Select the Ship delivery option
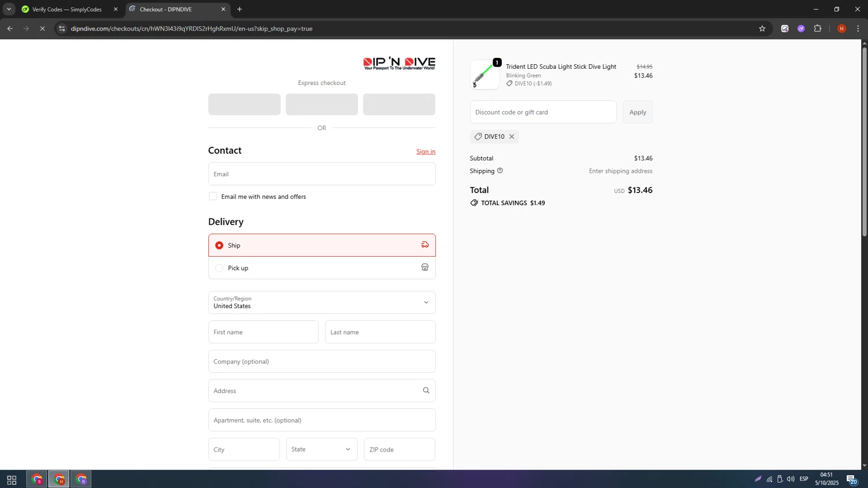868x488 pixels. (x=322, y=245)
